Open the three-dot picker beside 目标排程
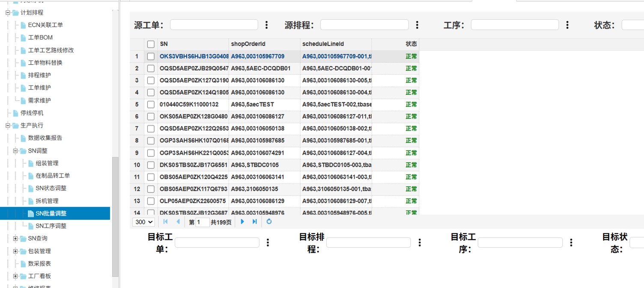The image size is (644, 288). click(x=420, y=243)
